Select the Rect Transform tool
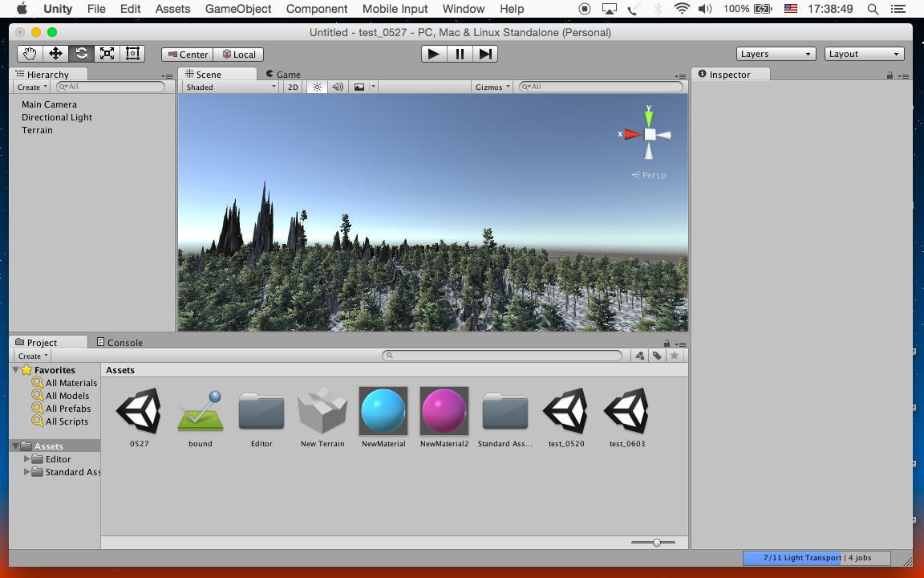 [132, 54]
